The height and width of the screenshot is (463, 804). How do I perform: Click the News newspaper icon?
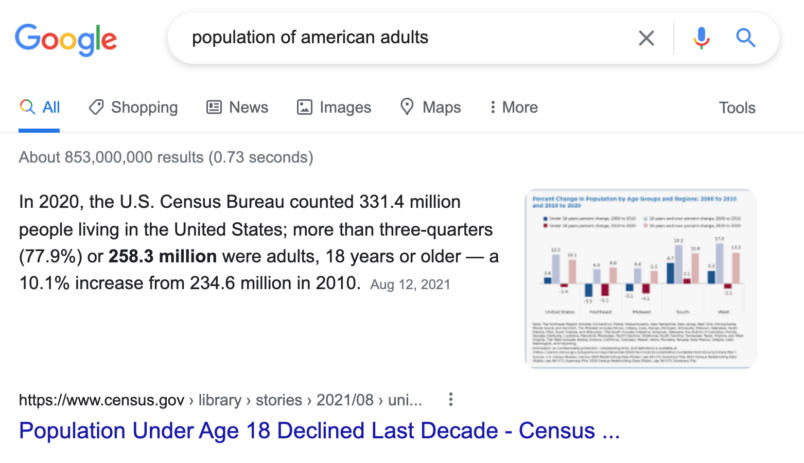pos(214,107)
